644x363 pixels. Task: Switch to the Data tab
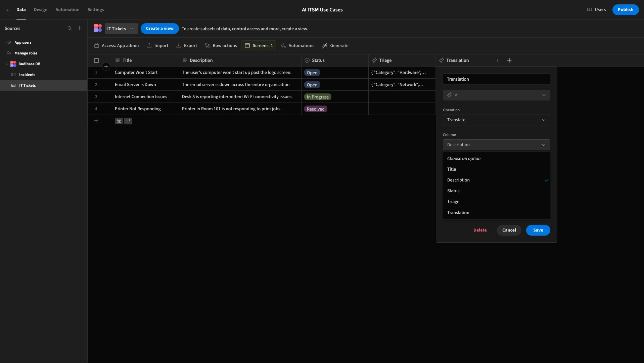click(21, 10)
